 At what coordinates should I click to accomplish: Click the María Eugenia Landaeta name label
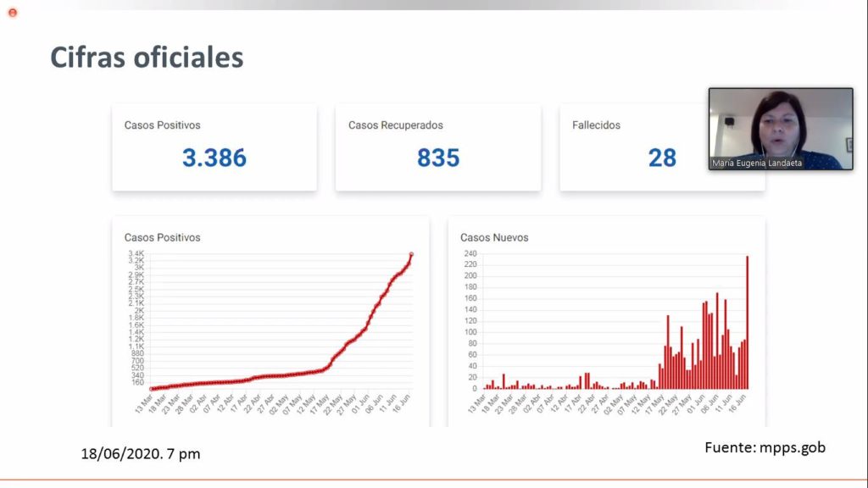[758, 163]
